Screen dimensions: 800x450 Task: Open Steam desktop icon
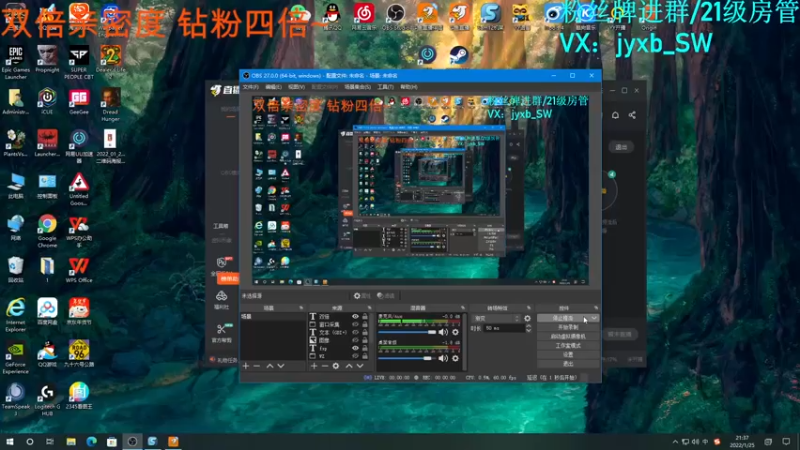[x=459, y=55]
